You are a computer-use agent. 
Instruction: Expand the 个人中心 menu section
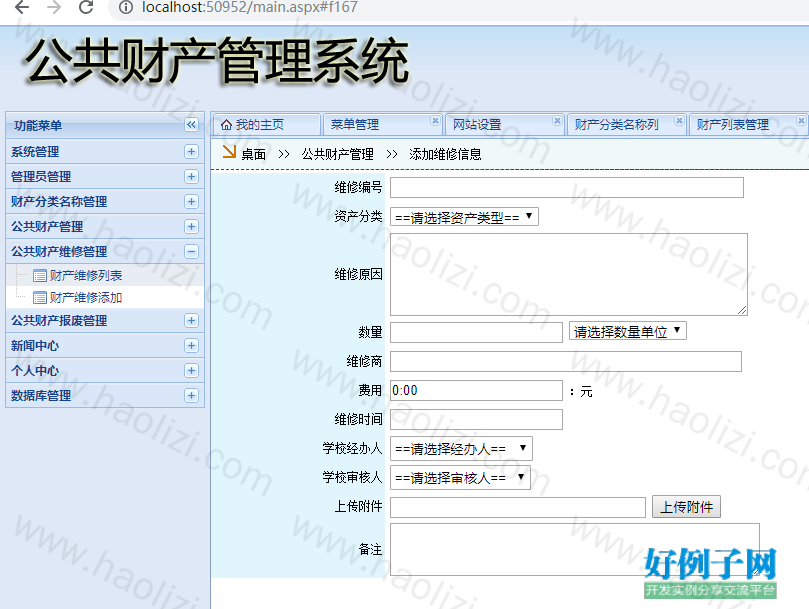point(191,371)
